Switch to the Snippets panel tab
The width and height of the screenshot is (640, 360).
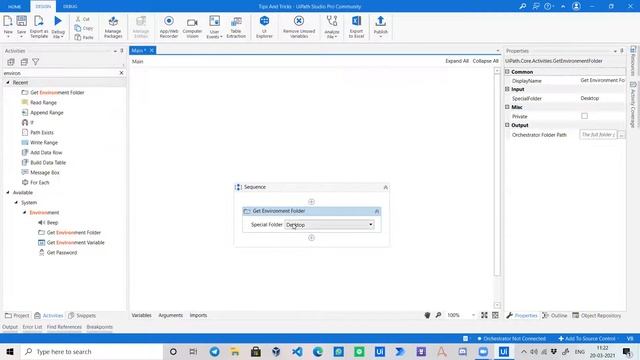[x=82, y=316]
